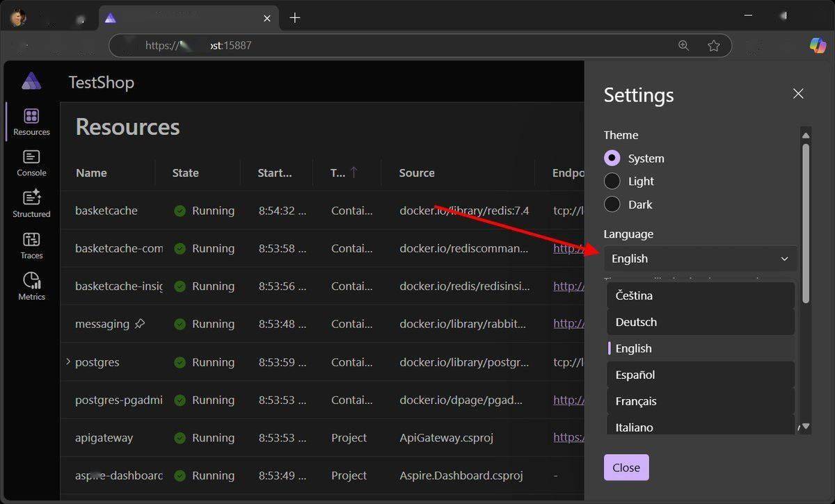Click the Close button in Settings

[626, 468]
